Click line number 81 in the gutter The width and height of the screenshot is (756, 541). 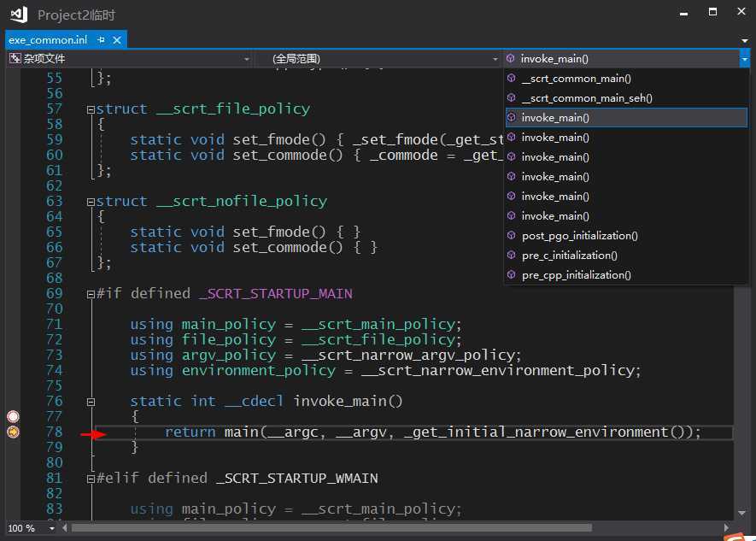(x=54, y=479)
